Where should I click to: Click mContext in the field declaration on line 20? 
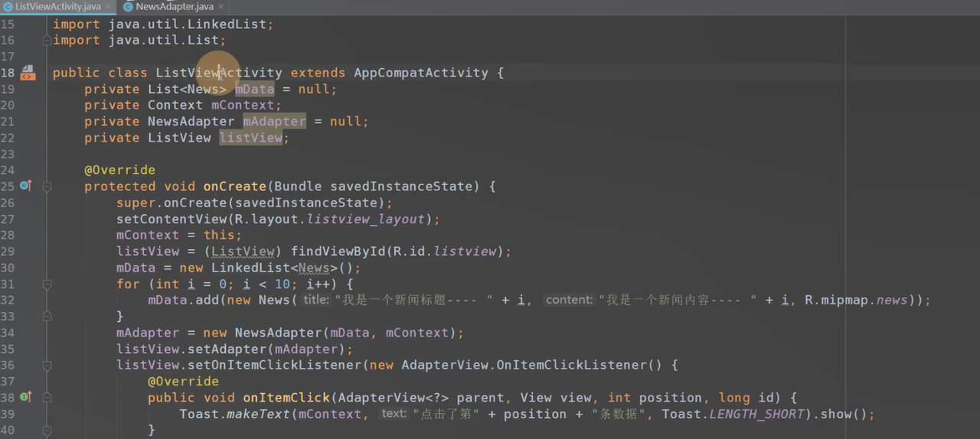coord(243,105)
